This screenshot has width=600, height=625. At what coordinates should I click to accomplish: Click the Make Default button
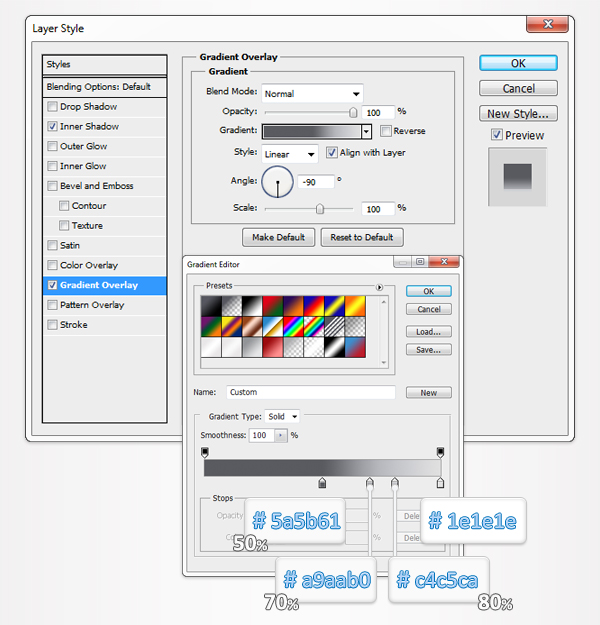pyautogui.click(x=279, y=237)
